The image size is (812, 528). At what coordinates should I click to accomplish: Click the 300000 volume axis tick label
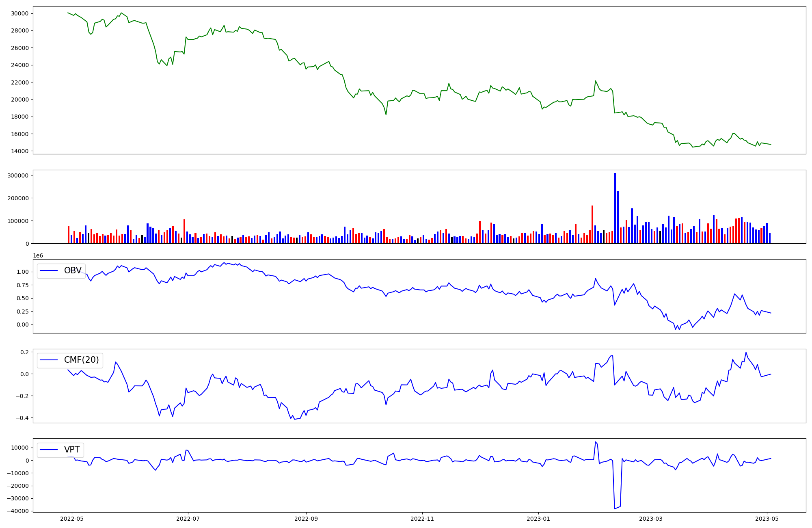click(x=18, y=175)
